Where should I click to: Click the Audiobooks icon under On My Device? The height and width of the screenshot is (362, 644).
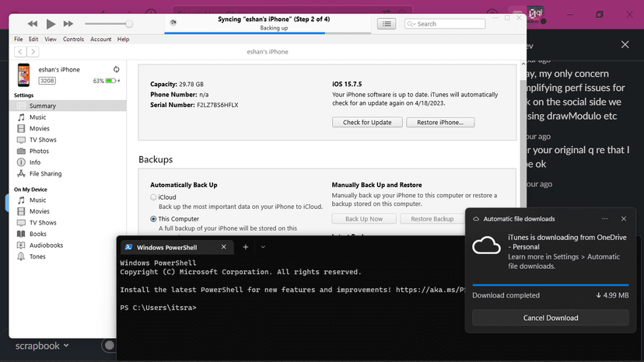coord(22,245)
